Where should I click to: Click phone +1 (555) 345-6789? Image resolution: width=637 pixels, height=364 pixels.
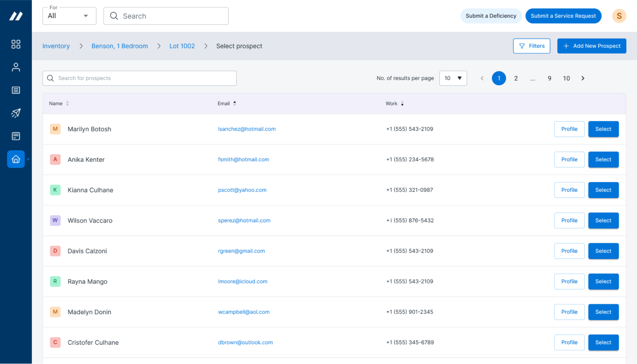tap(410, 343)
